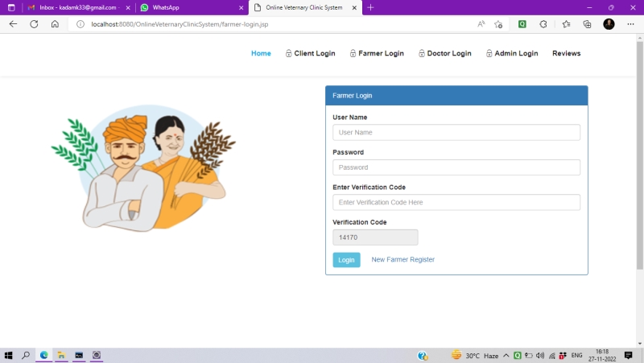Open the green Q extension icon
644x363 pixels.
click(522, 24)
